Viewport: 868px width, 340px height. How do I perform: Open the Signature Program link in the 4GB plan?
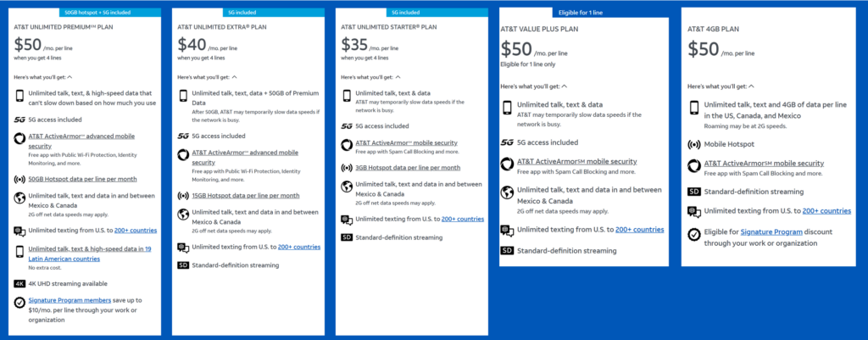[x=771, y=231]
